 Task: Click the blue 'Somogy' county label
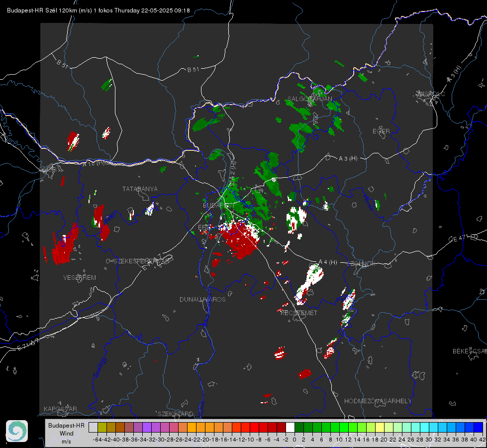point(99,367)
